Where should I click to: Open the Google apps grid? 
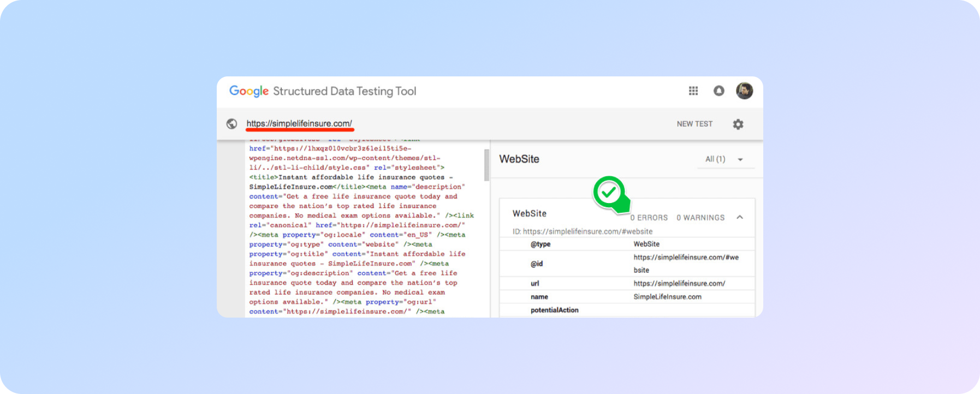click(x=693, y=91)
